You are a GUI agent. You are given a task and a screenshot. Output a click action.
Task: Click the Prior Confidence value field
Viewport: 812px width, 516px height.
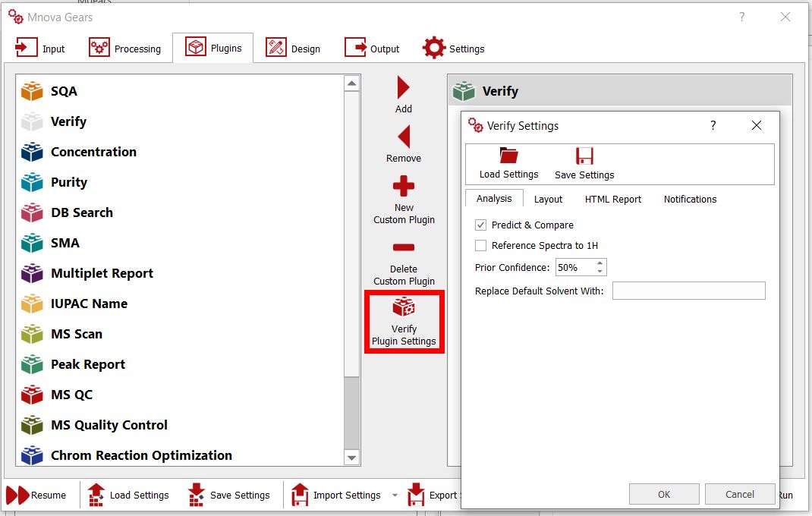click(x=574, y=267)
